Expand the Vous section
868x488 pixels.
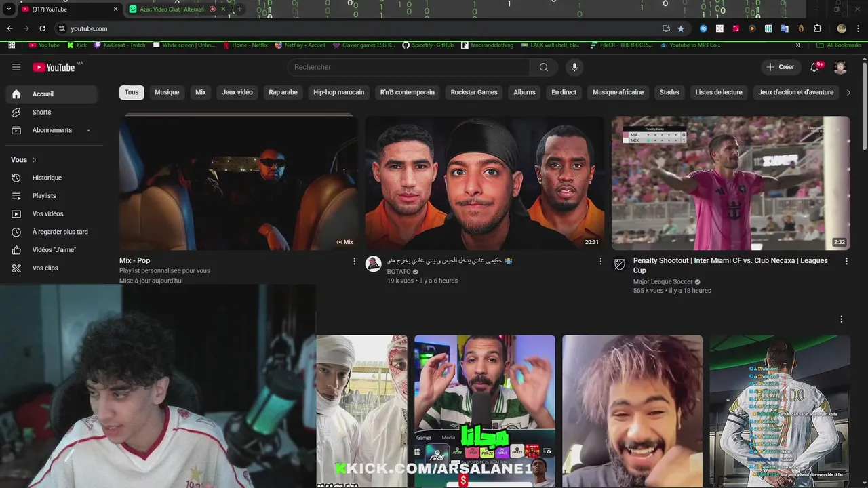(x=24, y=160)
